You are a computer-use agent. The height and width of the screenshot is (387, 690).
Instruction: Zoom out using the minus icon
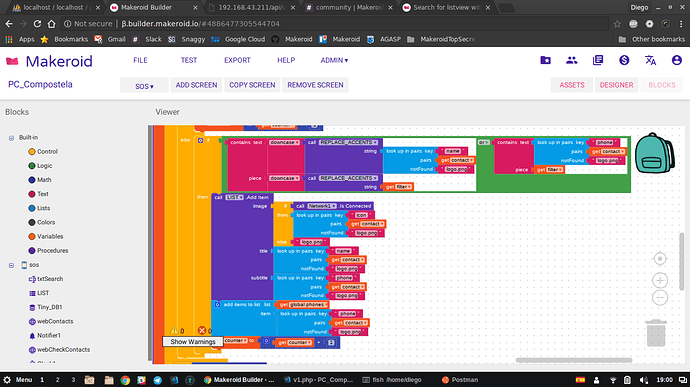tap(660, 298)
